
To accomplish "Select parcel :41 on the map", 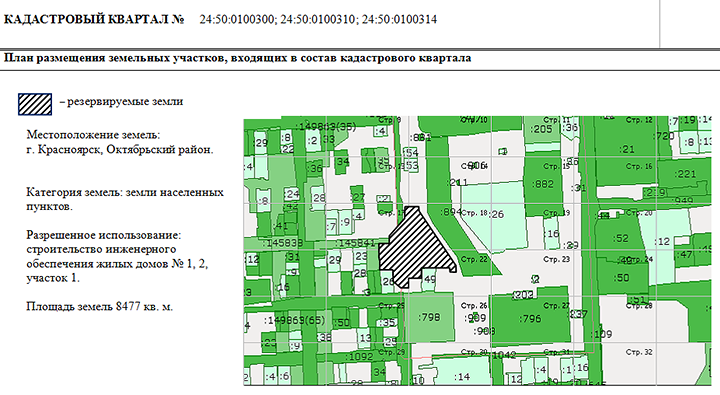I will 280,226.
